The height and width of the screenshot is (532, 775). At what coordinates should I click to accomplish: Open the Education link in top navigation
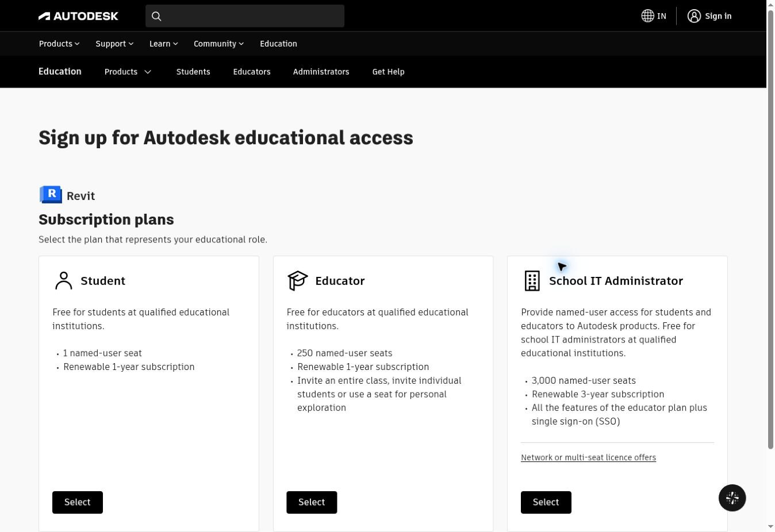pos(278,44)
